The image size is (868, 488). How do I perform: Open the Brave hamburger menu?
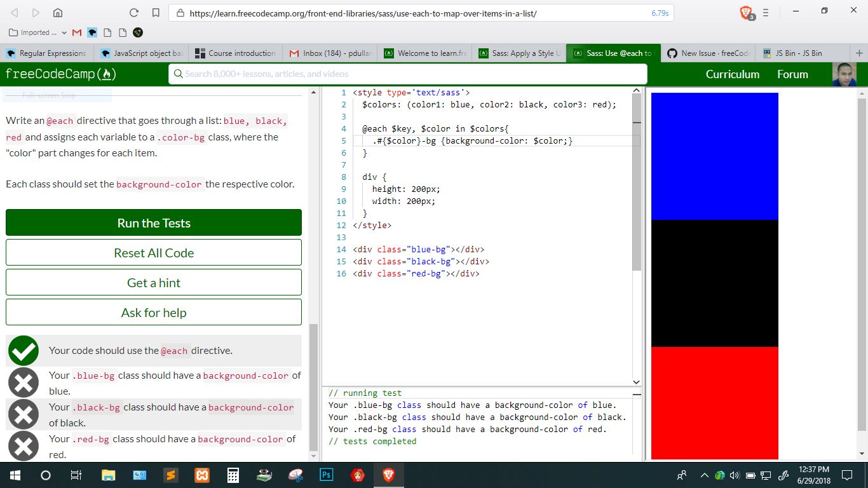click(766, 13)
